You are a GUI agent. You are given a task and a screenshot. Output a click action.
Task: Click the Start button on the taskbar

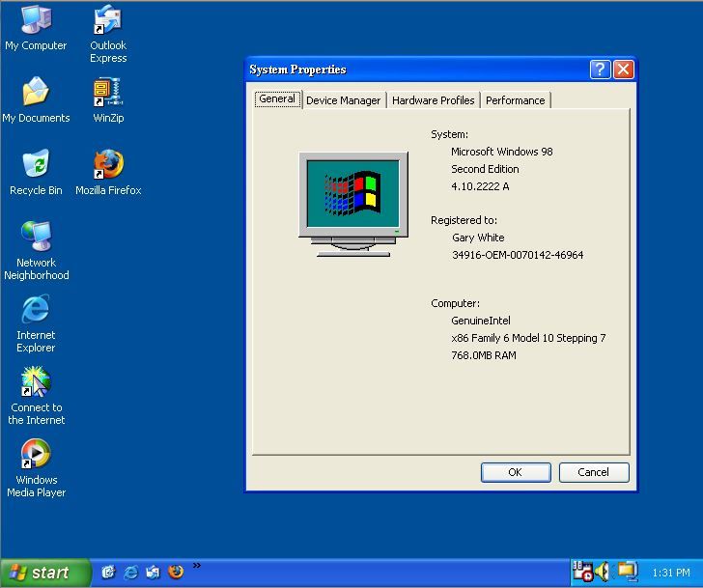(x=44, y=573)
